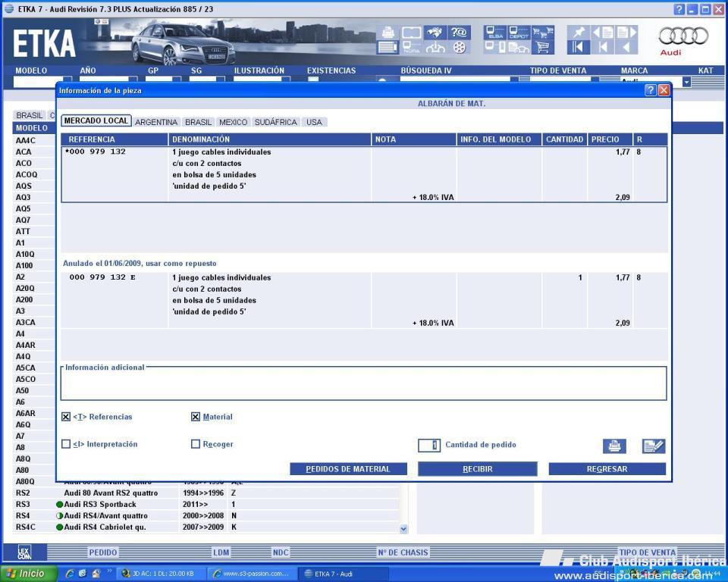Open the list view icon below the printer
This screenshot has width=728, height=582.
coord(388,47)
